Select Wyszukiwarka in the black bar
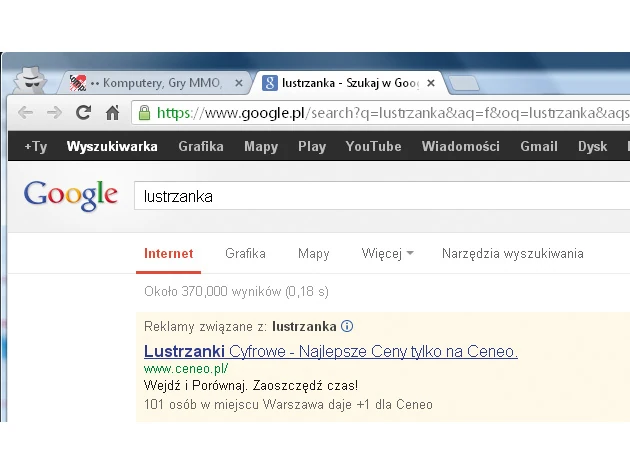The image size is (630, 473). [x=112, y=146]
